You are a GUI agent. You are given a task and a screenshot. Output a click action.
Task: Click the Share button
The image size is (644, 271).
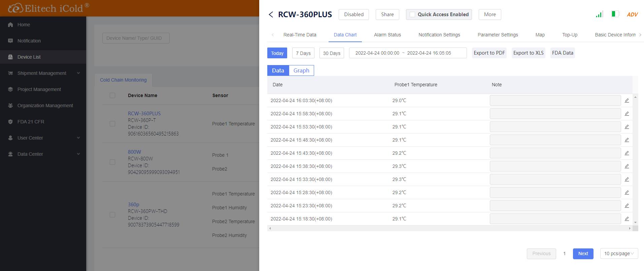coord(387,14)
